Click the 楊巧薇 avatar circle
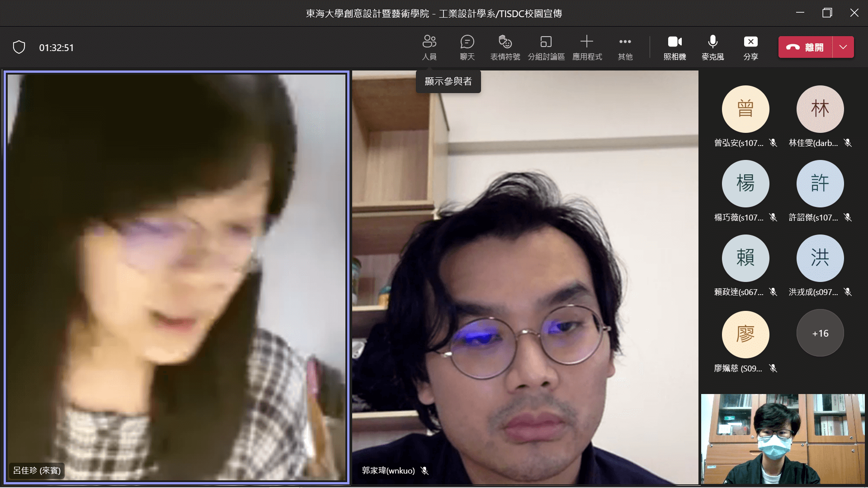The width and height of the screenshot is (868, 488). [745, 183]
